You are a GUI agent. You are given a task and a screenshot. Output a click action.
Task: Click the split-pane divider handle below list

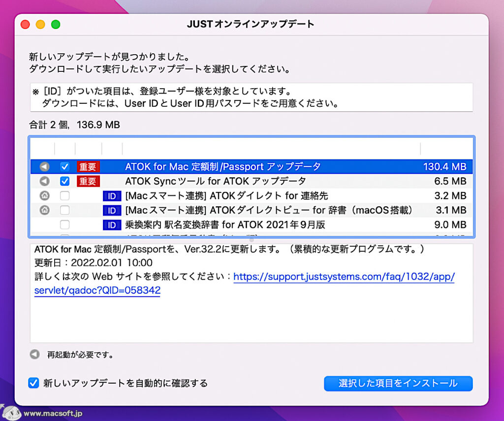[252, 240]
